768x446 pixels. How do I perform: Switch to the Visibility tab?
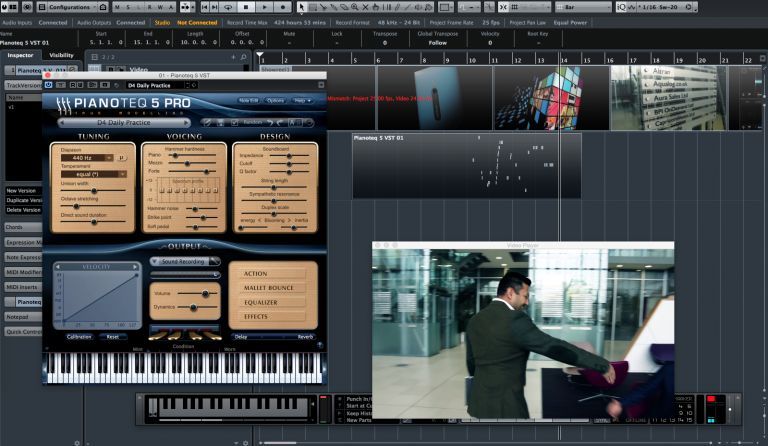click(x=61, y=55)
